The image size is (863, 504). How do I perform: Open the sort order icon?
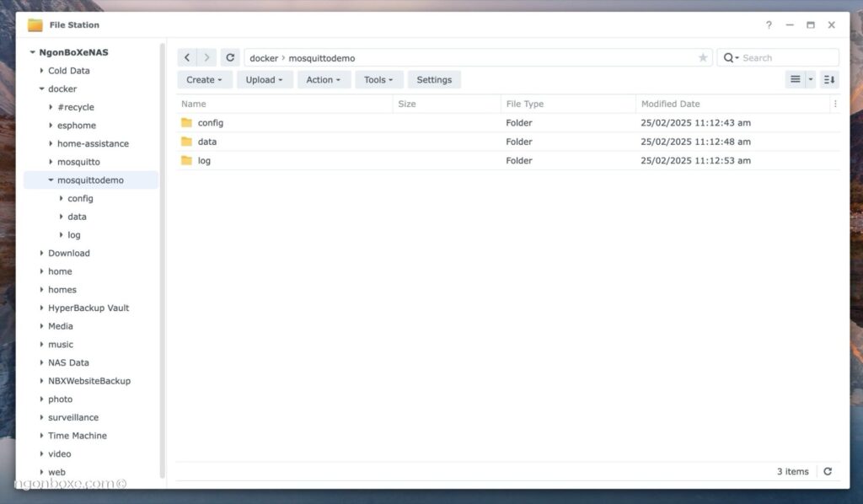(829, 80)
